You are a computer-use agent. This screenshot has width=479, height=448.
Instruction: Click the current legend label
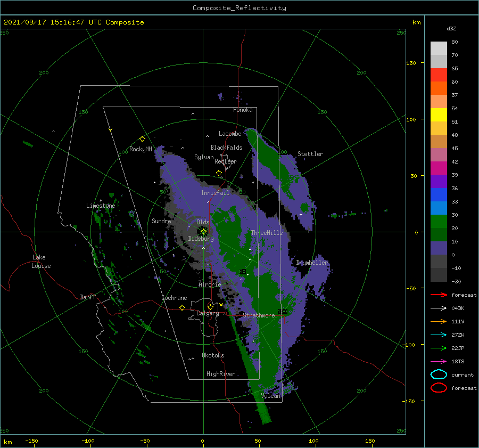463,374
